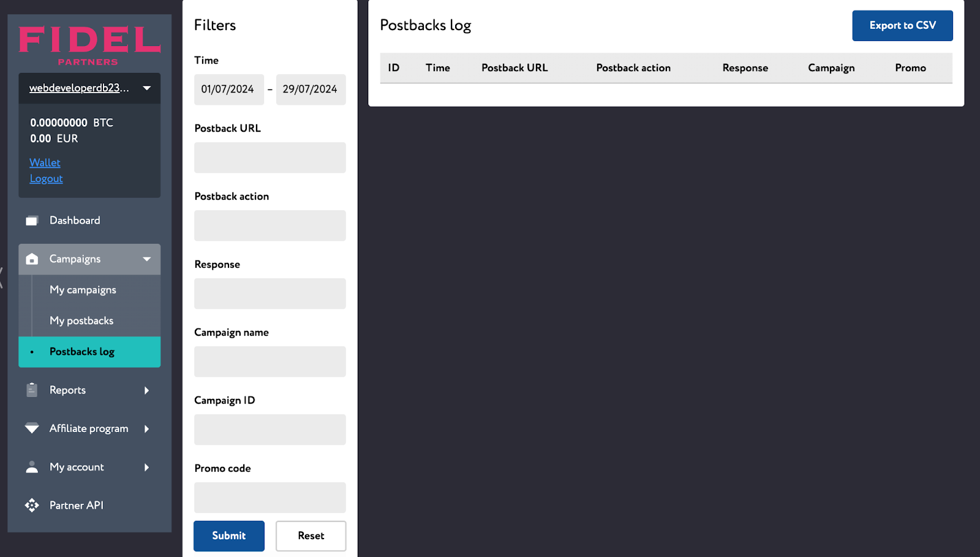Click the Campaigns house icon
This screenshot has width=980, height=557.
tap(32, 259)
